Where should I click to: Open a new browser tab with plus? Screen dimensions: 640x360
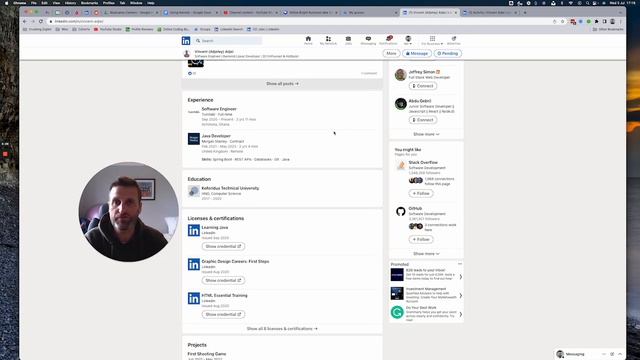(x=525, y=13)
